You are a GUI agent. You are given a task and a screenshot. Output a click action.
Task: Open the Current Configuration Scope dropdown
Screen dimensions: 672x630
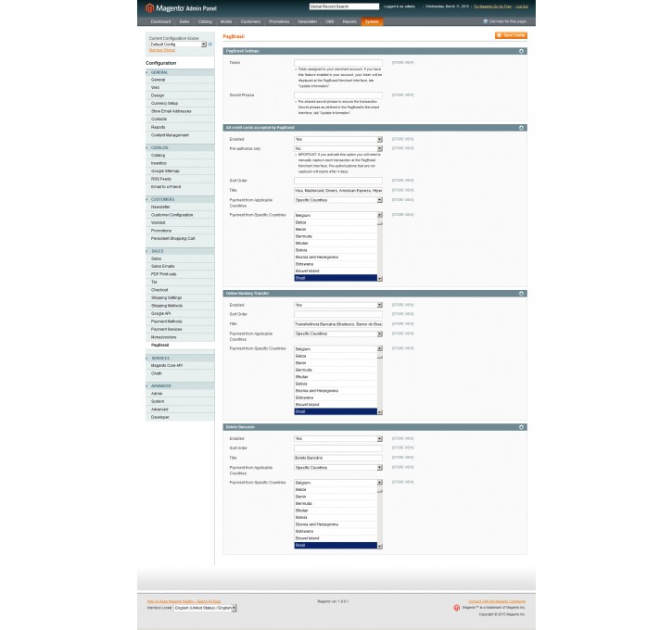[178, 44]
